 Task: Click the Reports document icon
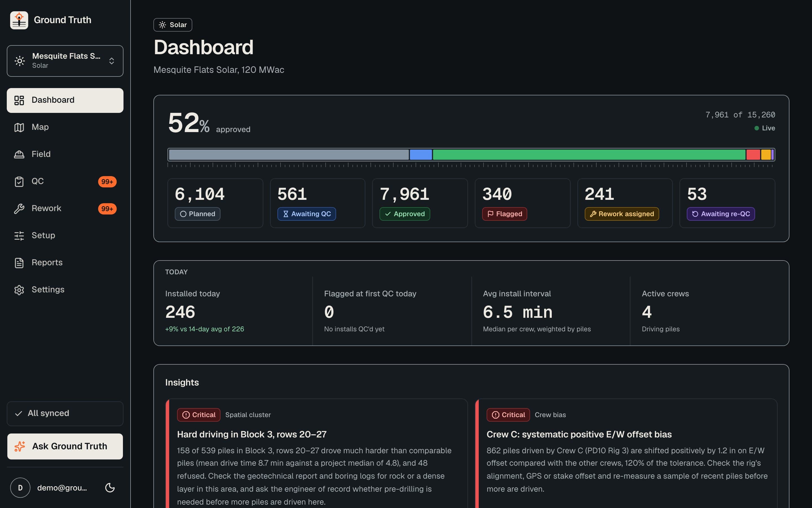(x=19, y=263)
